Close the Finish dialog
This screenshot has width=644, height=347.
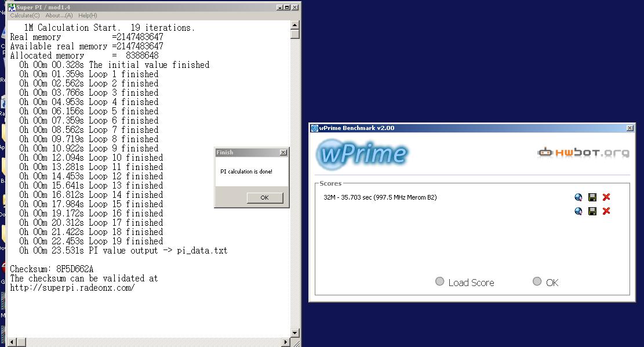coord(283,153)
